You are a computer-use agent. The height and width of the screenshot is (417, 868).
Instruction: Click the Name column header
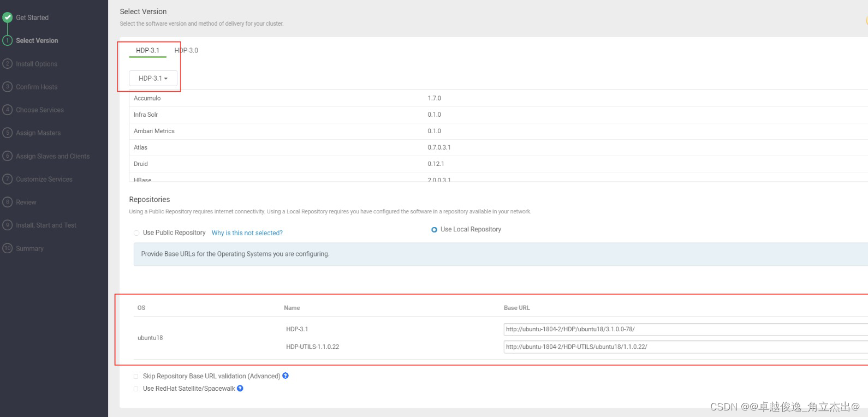[292, 308]
